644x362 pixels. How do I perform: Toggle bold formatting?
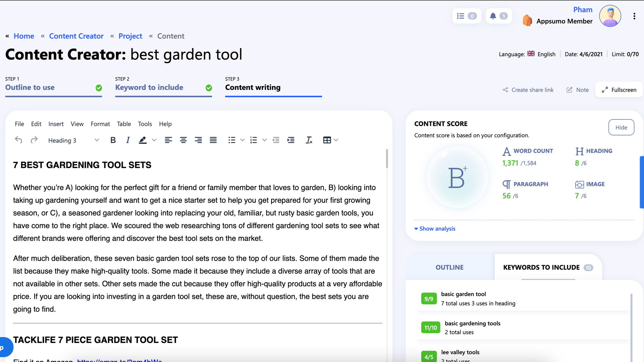[x=113, y=140]
